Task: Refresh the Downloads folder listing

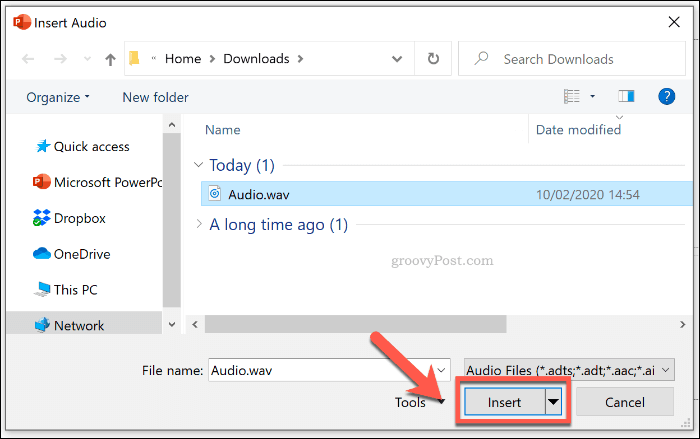Action: (x=433, y=59)
